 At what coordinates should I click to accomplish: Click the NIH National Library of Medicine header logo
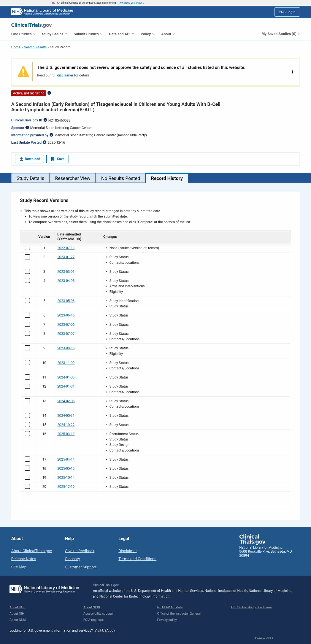click(42, 12)
